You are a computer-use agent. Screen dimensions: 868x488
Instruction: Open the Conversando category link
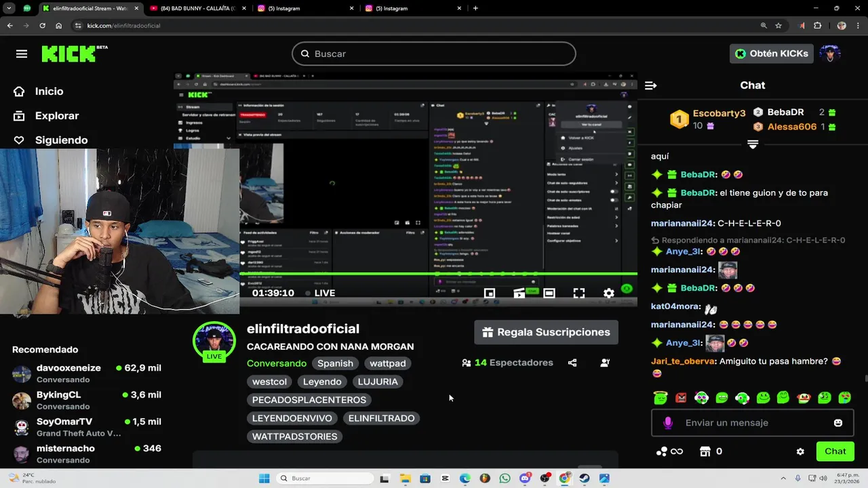tap(277, 363)
